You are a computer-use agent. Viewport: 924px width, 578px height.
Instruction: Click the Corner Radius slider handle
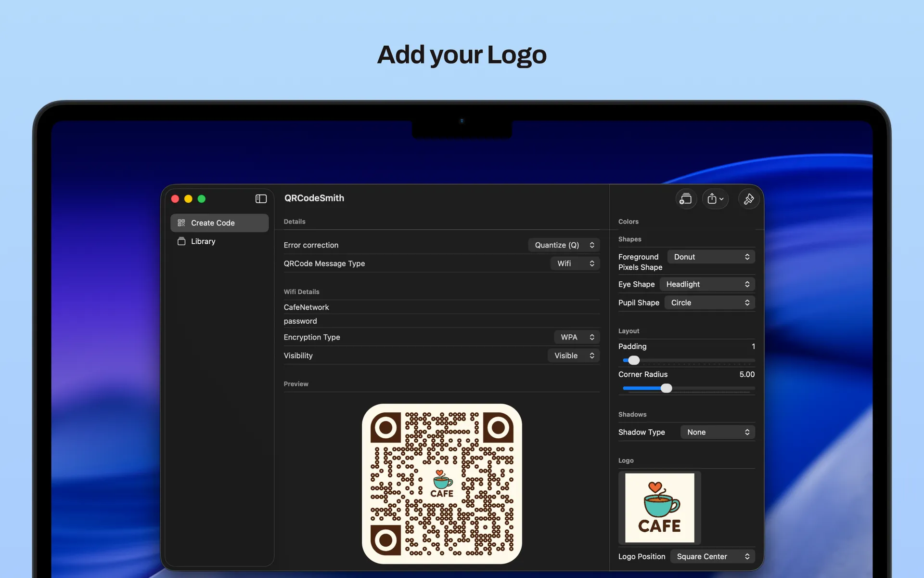666,388
